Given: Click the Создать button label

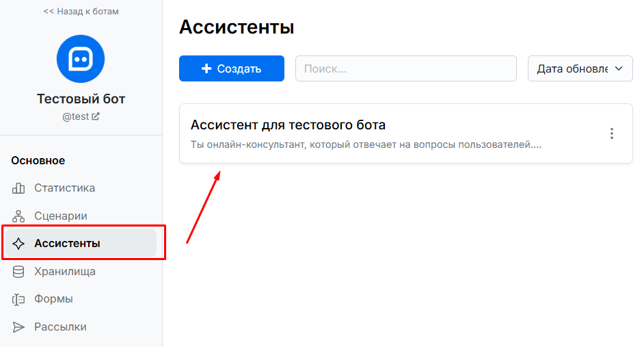Looking at the screenshot, I should coord(239,68).
